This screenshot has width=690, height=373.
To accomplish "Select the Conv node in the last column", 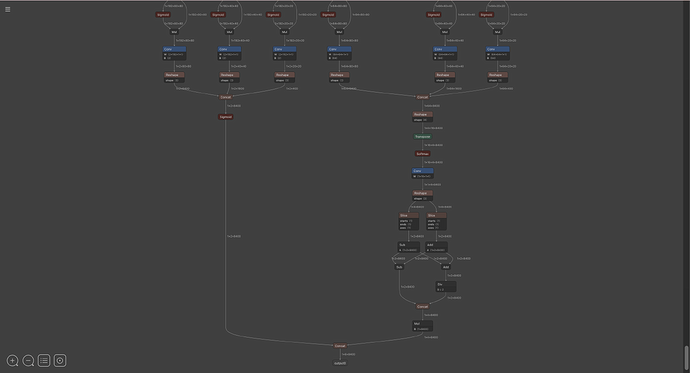I will click(498, 54).
